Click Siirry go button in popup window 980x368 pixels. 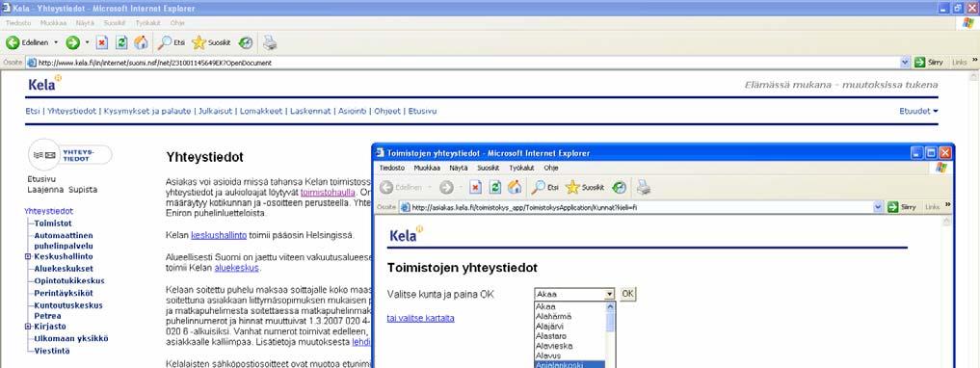[x=901, y=207]
